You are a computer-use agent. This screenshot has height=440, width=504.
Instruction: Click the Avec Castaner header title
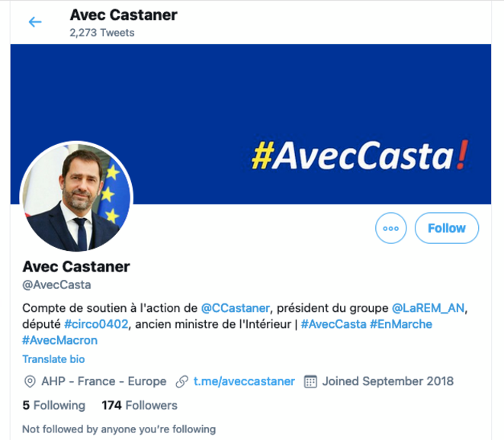[x=124, y=14]
